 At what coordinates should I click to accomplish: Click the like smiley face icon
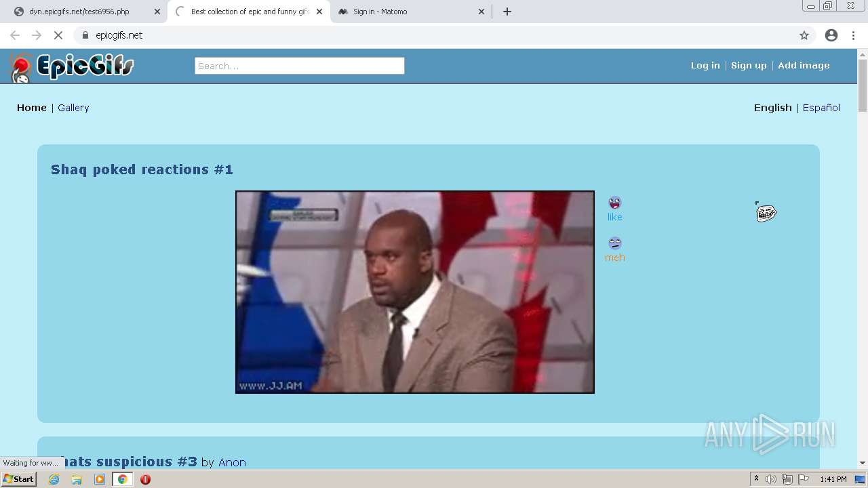pos(614,203)
